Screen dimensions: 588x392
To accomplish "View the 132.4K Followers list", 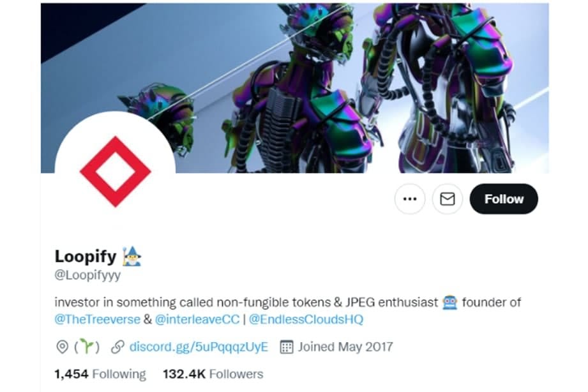I will click(x=213, y=374).
